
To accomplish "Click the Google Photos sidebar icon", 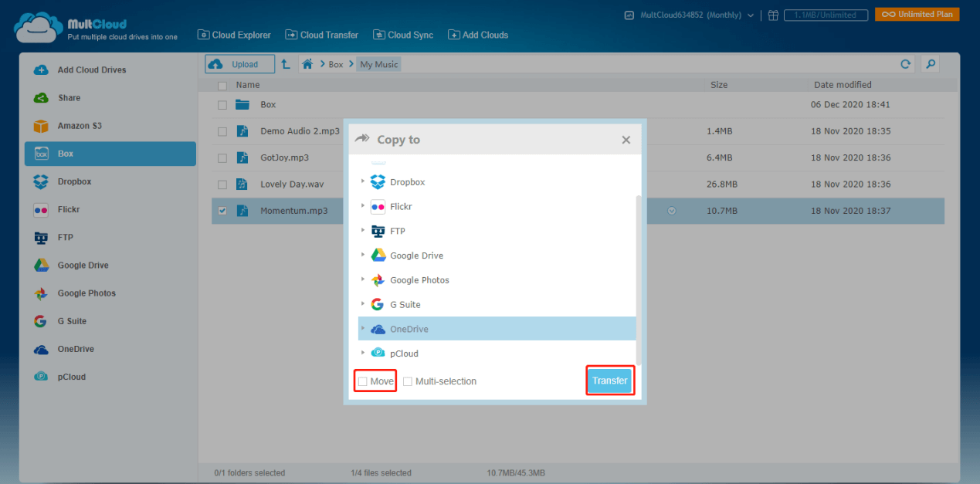I will (x=41, y=293).
